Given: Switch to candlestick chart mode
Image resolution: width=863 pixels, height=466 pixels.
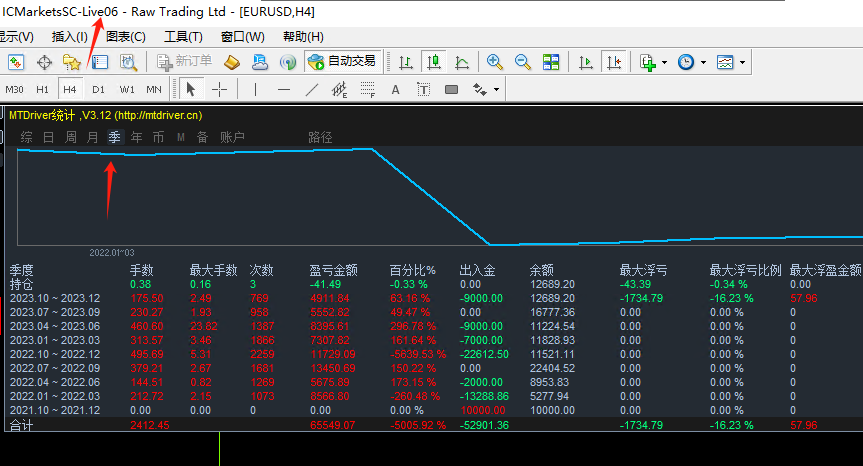Looking at the screenshot, I should (x=434, y=62).
